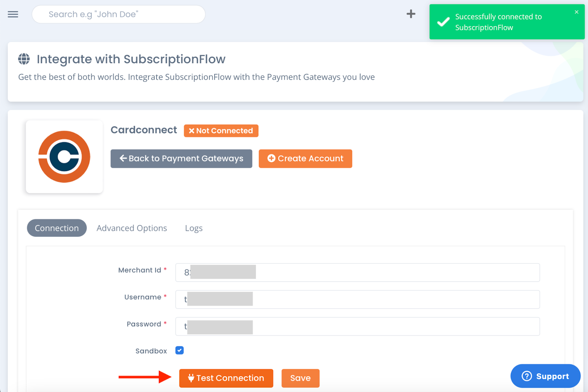Screen dimensions: 588x392
Task: Save the connection settings
Action: click(300, 378)
